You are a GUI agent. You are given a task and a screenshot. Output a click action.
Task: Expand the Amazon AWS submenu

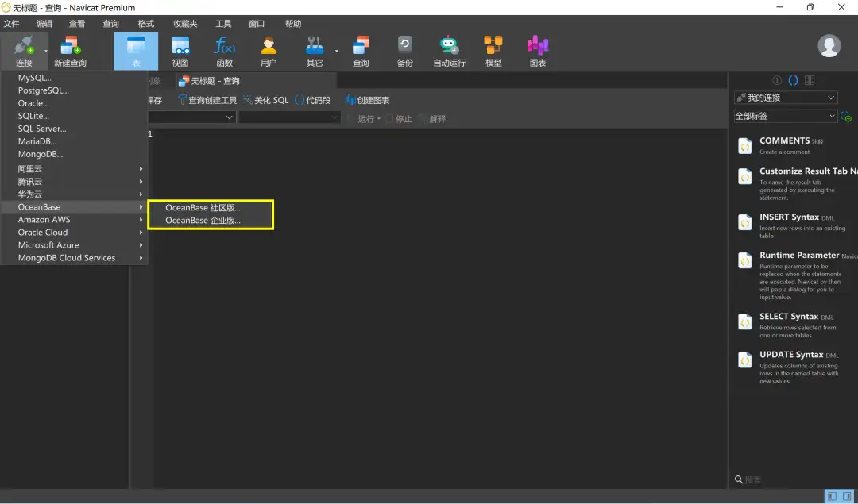click(x=75, y=219)
